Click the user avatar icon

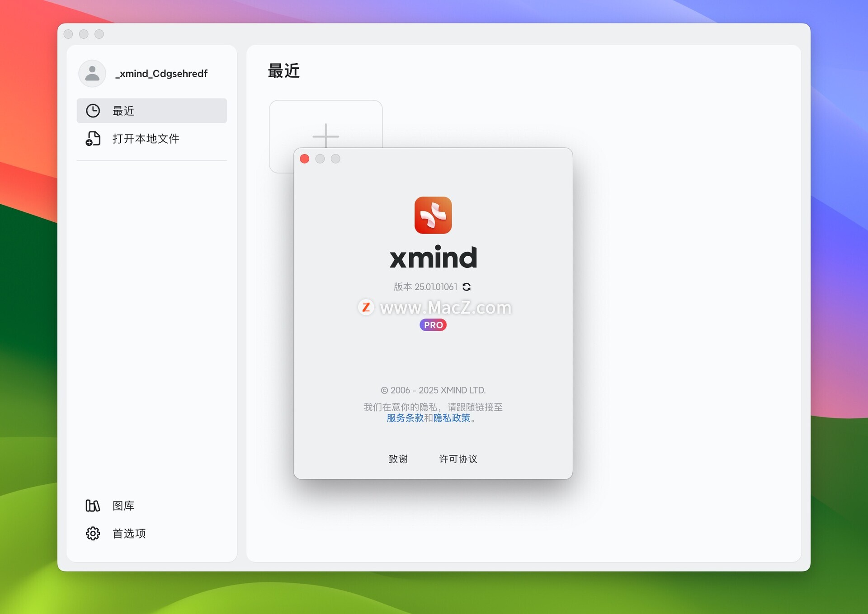pos(92,73)
